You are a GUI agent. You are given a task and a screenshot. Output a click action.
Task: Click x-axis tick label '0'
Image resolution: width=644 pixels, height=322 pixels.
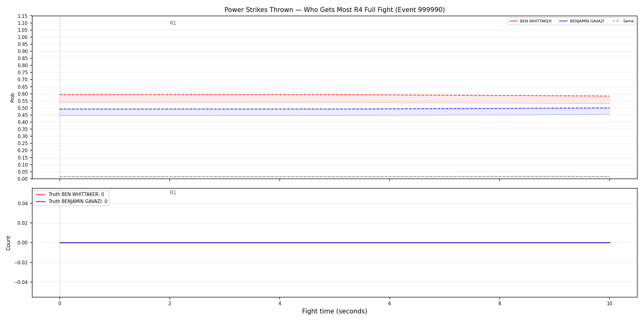tap(59, 304)
